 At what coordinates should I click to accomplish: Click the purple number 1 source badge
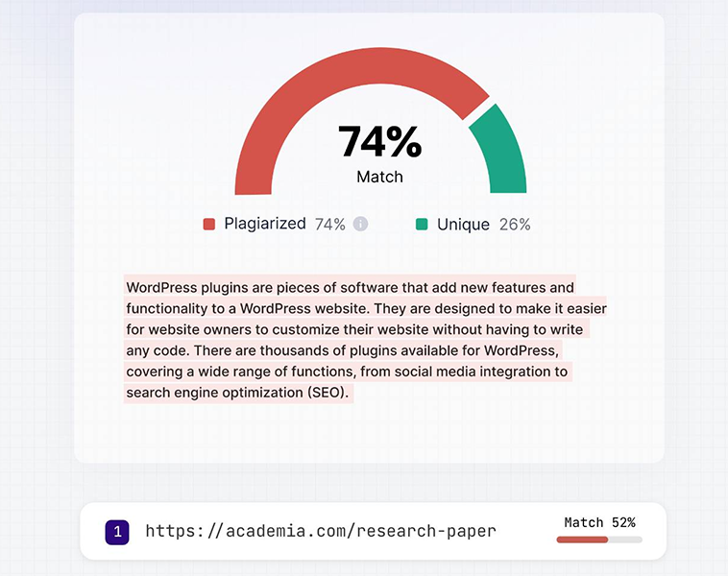pos(117,531)
